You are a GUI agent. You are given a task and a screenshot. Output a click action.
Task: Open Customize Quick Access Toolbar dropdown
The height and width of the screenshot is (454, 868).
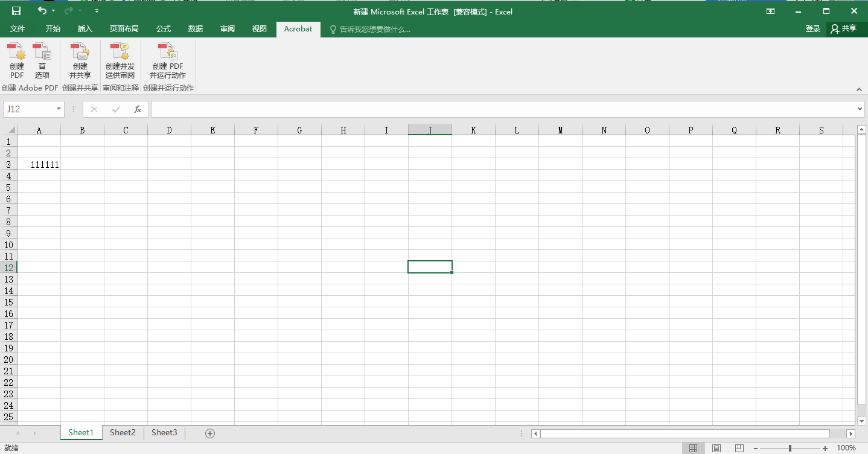[x=97, y=10]
